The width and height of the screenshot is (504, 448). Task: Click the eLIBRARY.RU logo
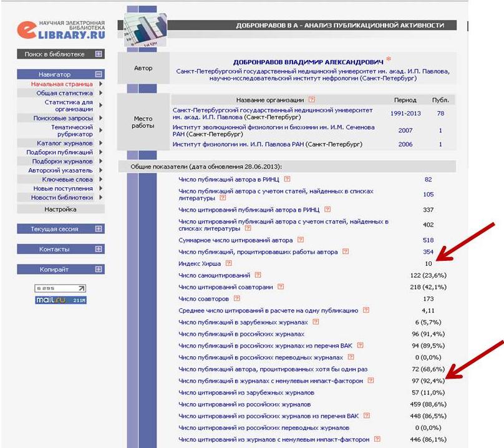click(x=61, y=30)
